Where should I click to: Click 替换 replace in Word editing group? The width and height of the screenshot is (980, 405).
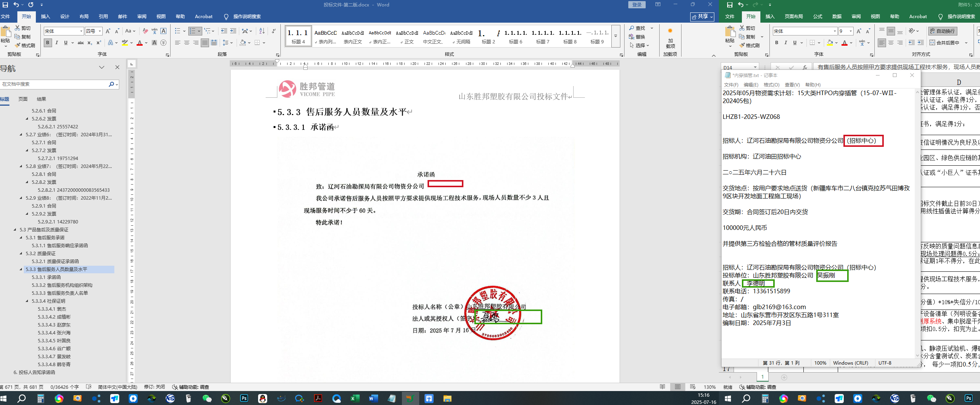point(637,37)
